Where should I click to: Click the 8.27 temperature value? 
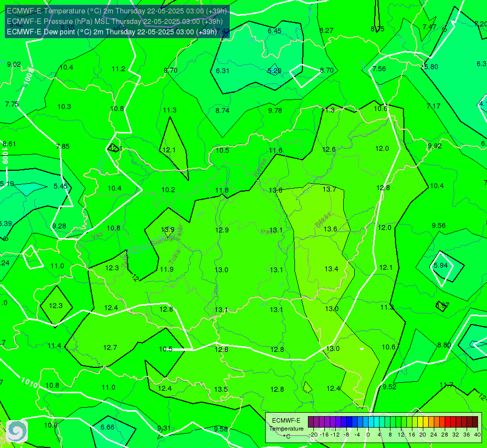pyautogui.click(x=326, y=30)
